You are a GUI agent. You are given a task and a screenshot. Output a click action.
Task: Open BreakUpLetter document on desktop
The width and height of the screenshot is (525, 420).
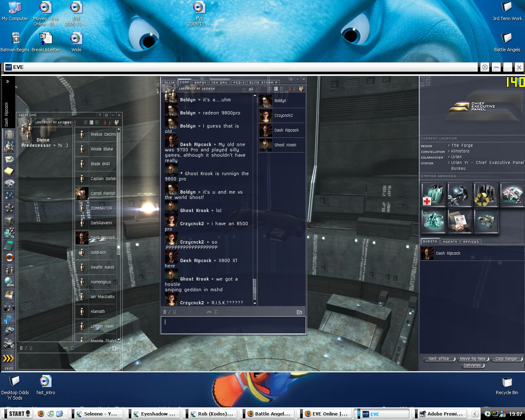pyautogui.click(x=46, y=43)
